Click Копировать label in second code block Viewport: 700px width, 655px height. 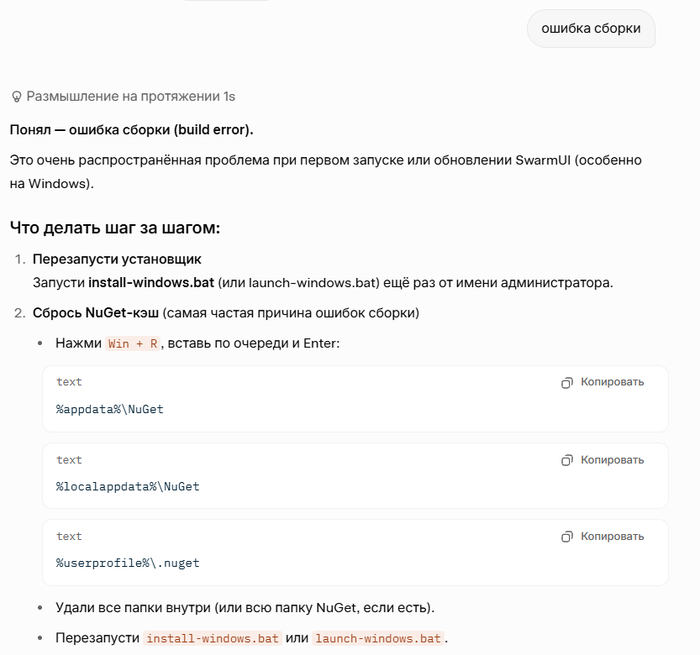[x=612, y=460]
